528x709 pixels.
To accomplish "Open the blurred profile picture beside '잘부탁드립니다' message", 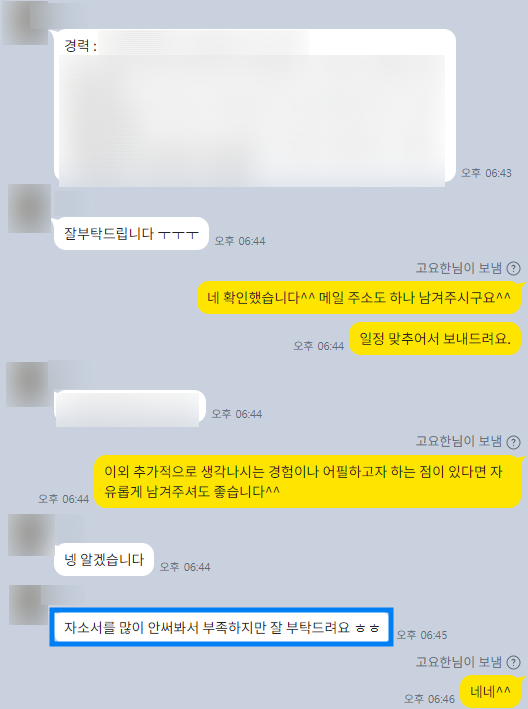I will [29, 208].
